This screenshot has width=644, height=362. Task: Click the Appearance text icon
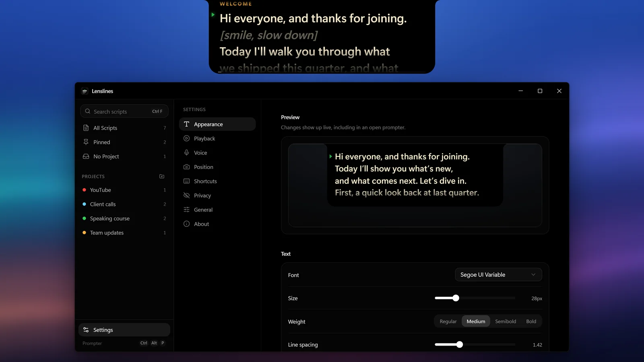point(186,124)
